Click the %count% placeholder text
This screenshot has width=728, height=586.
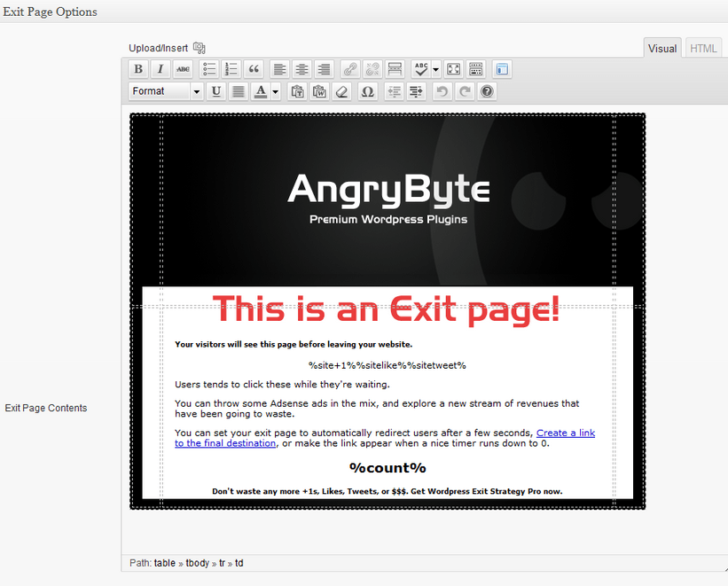click(387, 467)
